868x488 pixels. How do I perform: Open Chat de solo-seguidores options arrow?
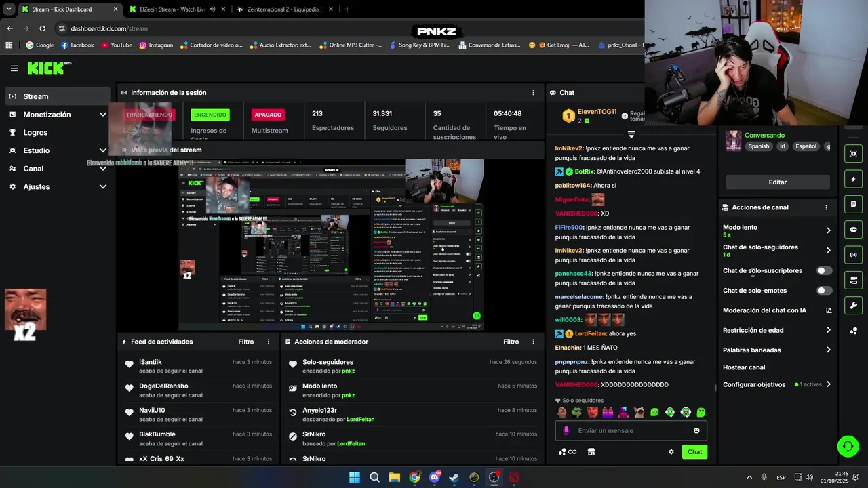tap(828, 250)
